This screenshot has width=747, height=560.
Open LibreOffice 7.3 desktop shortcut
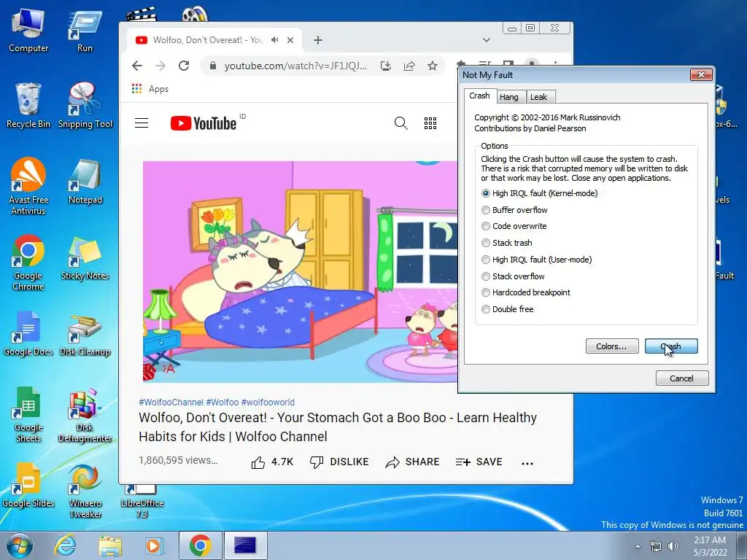pos(142,501)
